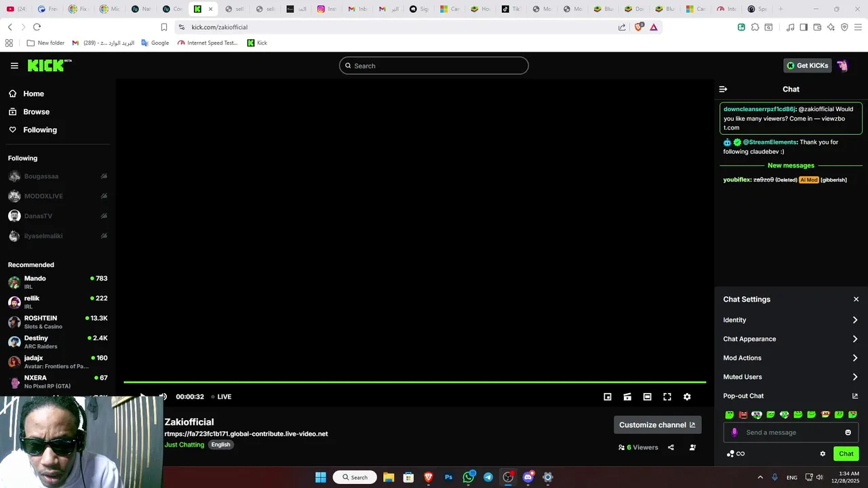This screenshot has width=868, height=488.
Task: Click the Kick search field
Action: click(434, 66)
